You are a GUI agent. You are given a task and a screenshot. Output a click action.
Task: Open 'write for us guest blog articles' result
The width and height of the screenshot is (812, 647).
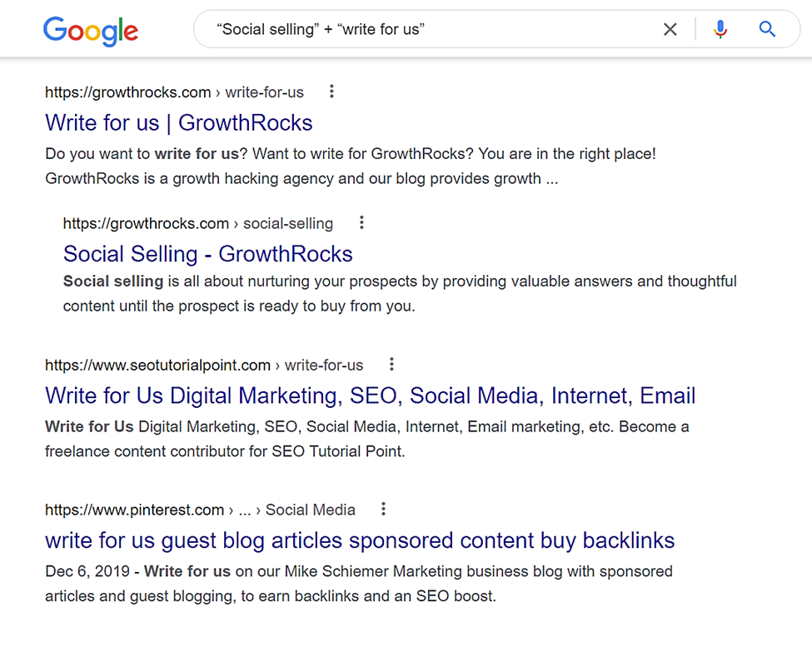point(360,541)
